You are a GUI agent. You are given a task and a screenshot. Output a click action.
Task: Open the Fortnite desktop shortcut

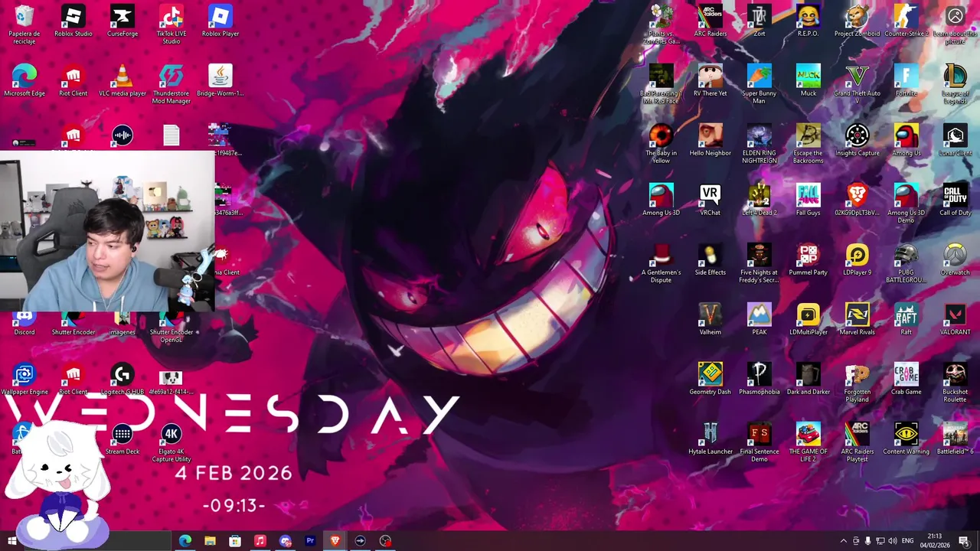pyautogui.click(x=906, y=81)
